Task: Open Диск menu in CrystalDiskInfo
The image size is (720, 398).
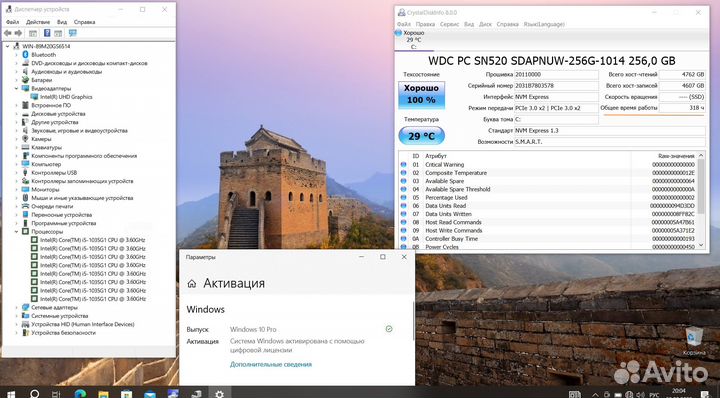Action: 485,24
